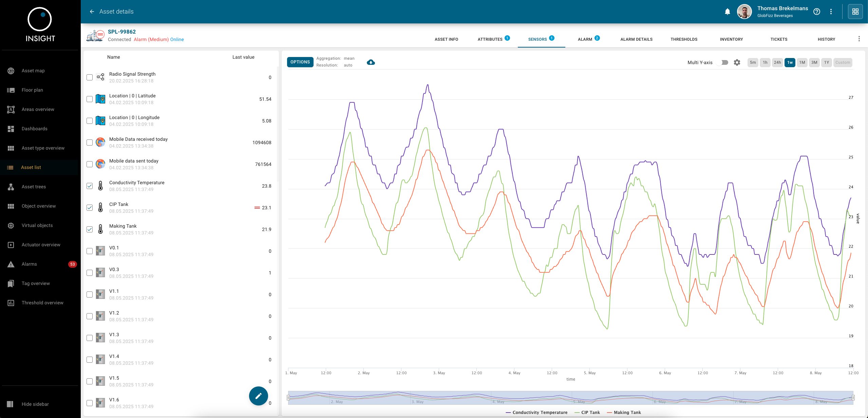The height and width of the screenshot is (418, 868).
Task: Click Hide sidebar
Action: 35,404
